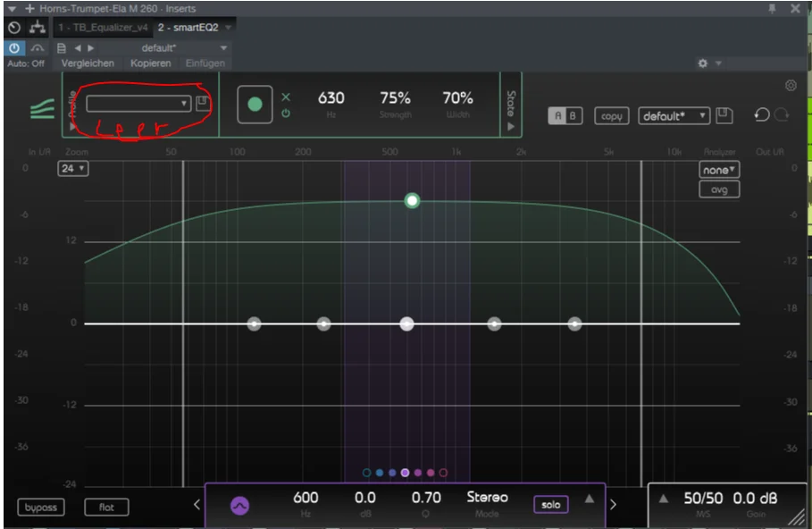Open the smartEQ default* preset dropdown

click(x=674, y=116)
